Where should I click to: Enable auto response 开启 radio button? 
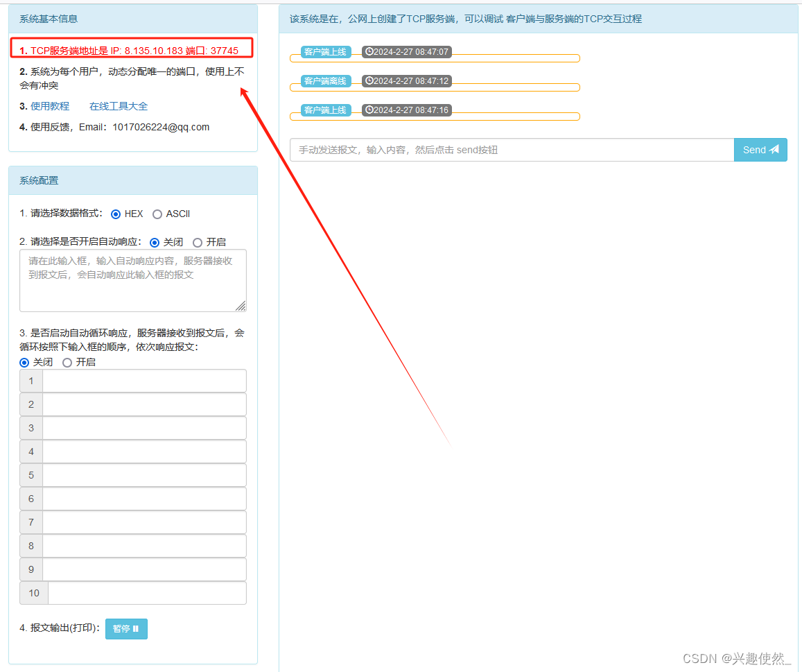[198, 243]
